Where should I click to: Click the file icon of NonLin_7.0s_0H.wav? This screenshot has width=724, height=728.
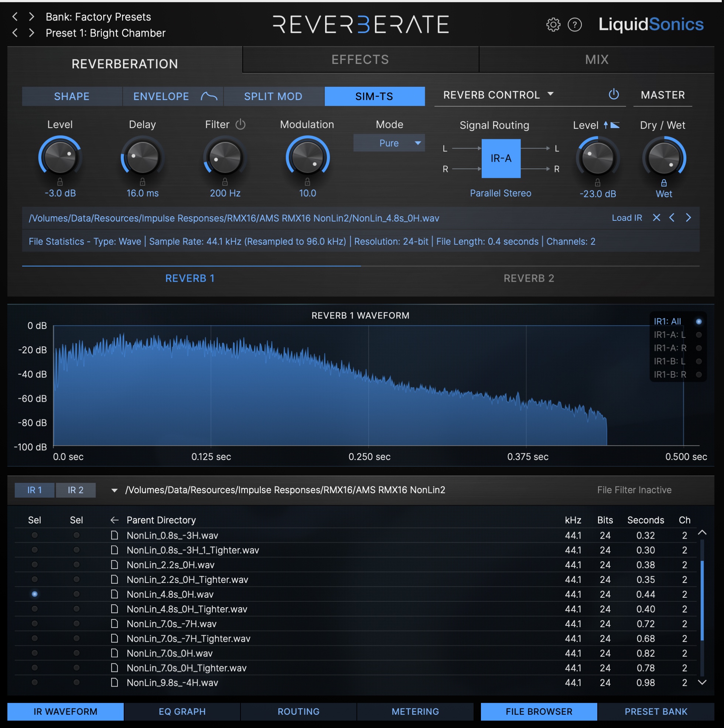tap(115, 653)
